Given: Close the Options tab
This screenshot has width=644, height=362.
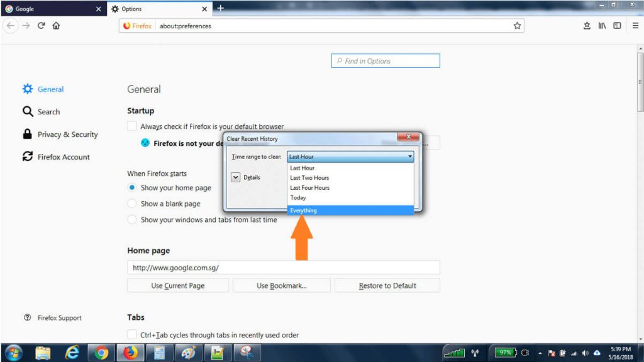Looking at the screenshot, I should point(204,9).
